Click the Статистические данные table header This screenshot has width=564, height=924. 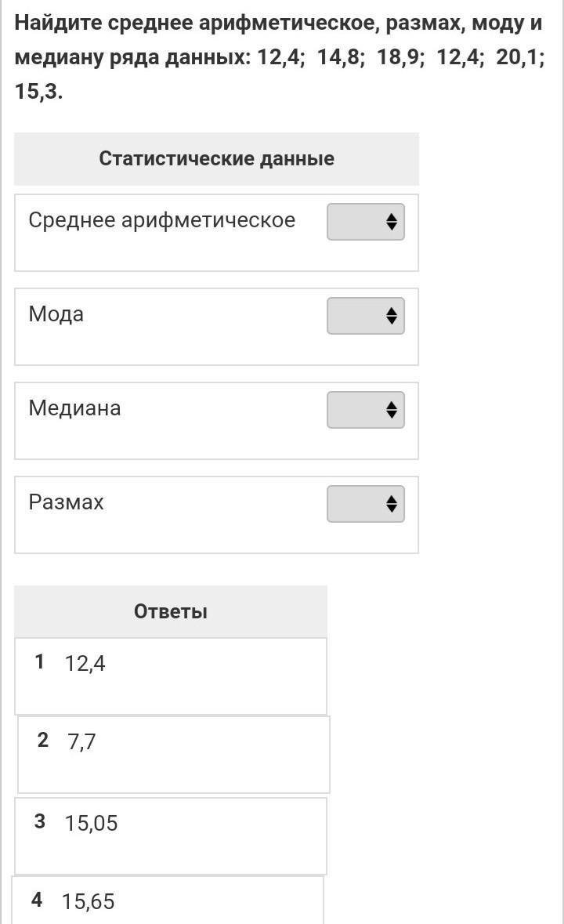click(x=216, y=158)
